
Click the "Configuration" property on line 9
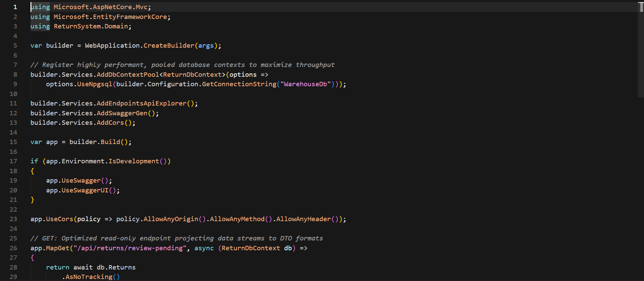[x=173, y=84]
